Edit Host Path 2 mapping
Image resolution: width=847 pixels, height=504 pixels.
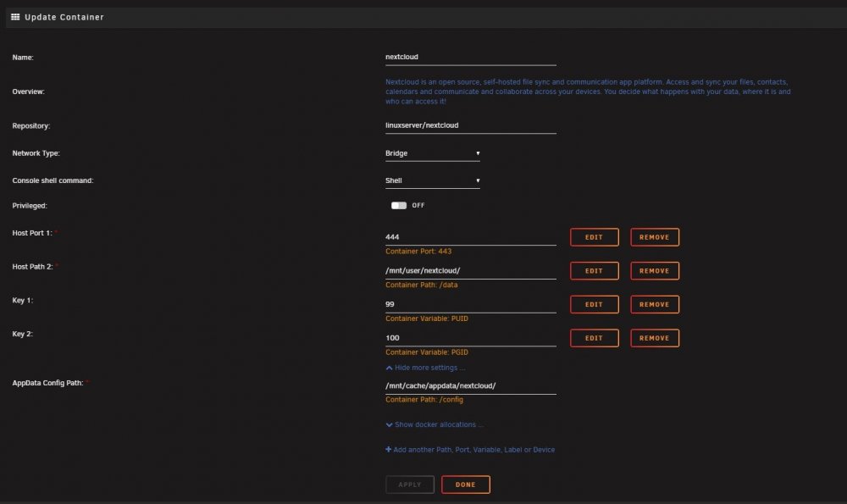click(x=595, y=271)
